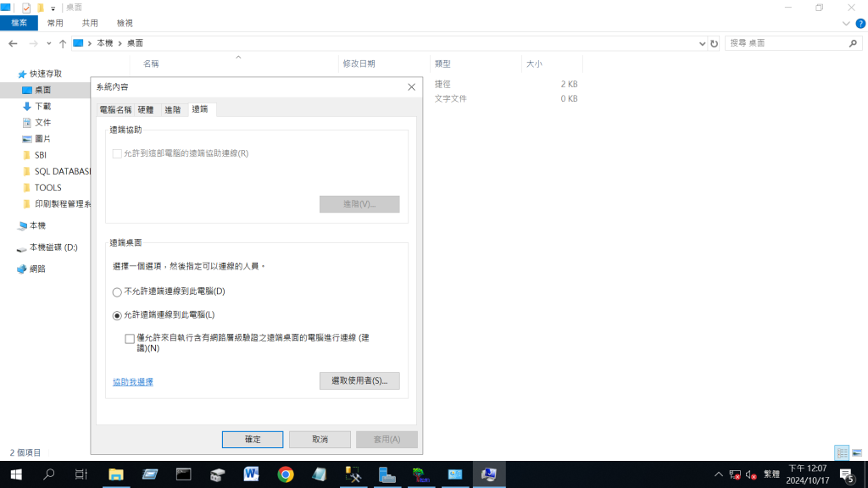Enable the network level authentication checkbox
The height and width of the screenshot is (488, 868).
tap(130, 338)
